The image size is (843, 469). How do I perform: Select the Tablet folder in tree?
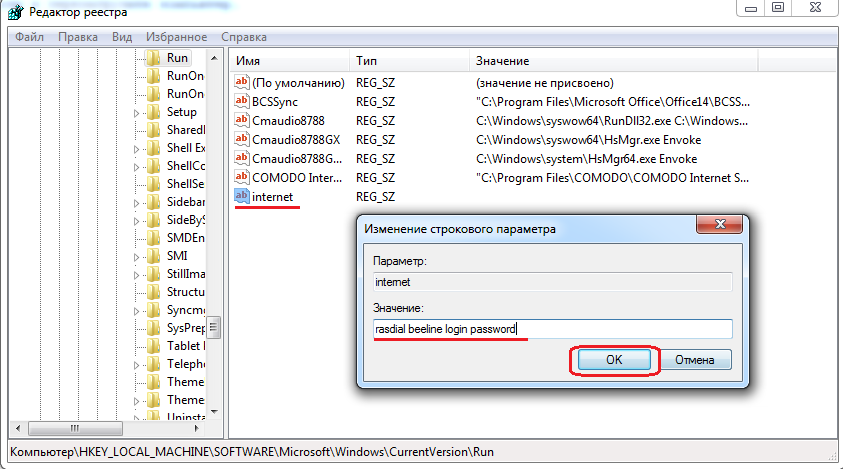[x=185, y=346]
